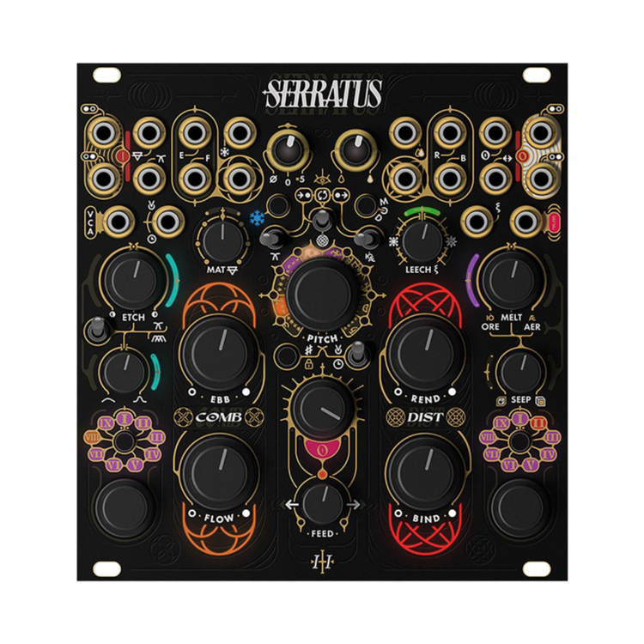Adjust the FLOW knob
This screenshot has width=644, height=644.
point(220,472)
